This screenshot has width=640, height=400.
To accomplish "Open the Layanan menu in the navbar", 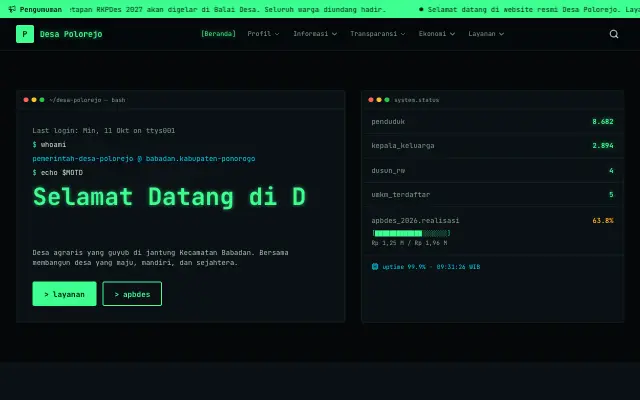I will tap(486, 33).
